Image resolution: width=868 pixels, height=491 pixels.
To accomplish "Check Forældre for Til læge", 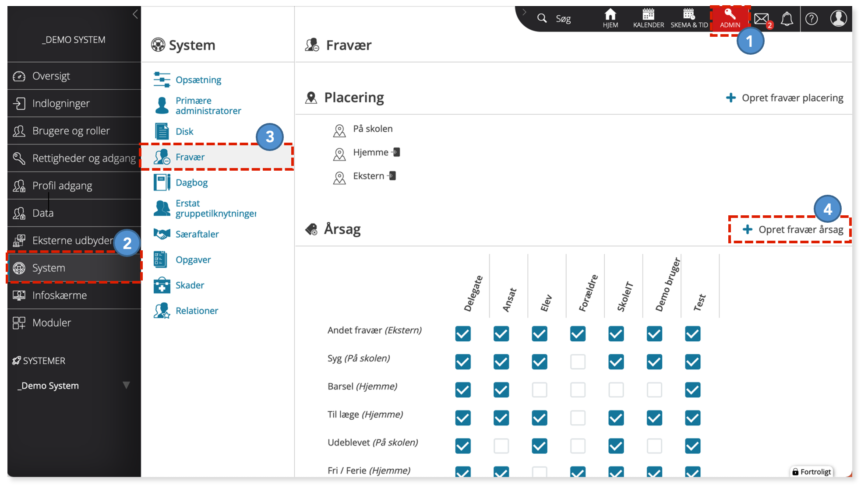I will tap(578, 418).
